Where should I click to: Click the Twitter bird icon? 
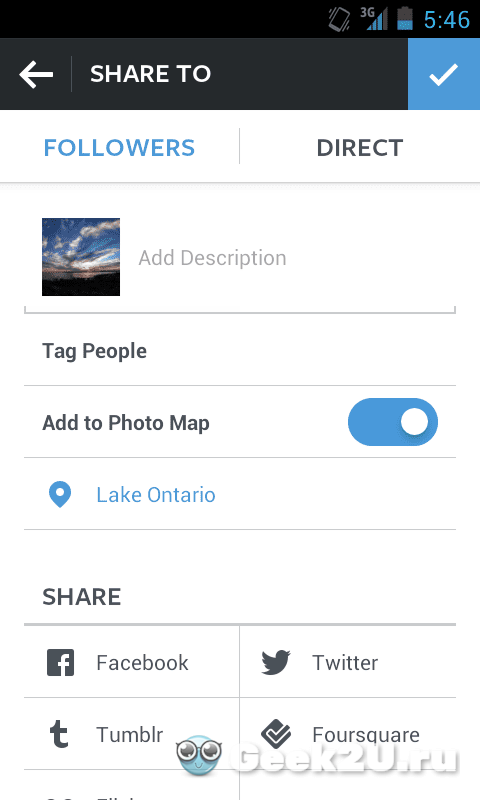pos(276,662)
